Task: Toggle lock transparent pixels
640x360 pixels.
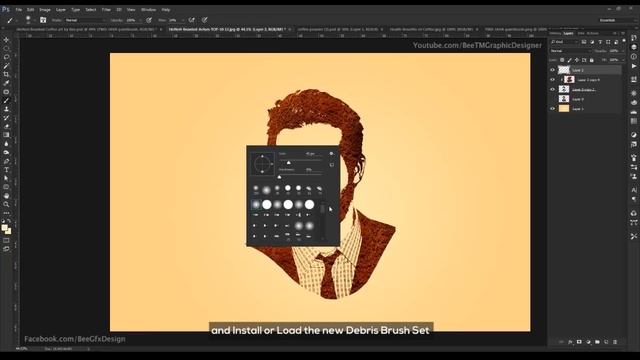Action: pos(562,60)
